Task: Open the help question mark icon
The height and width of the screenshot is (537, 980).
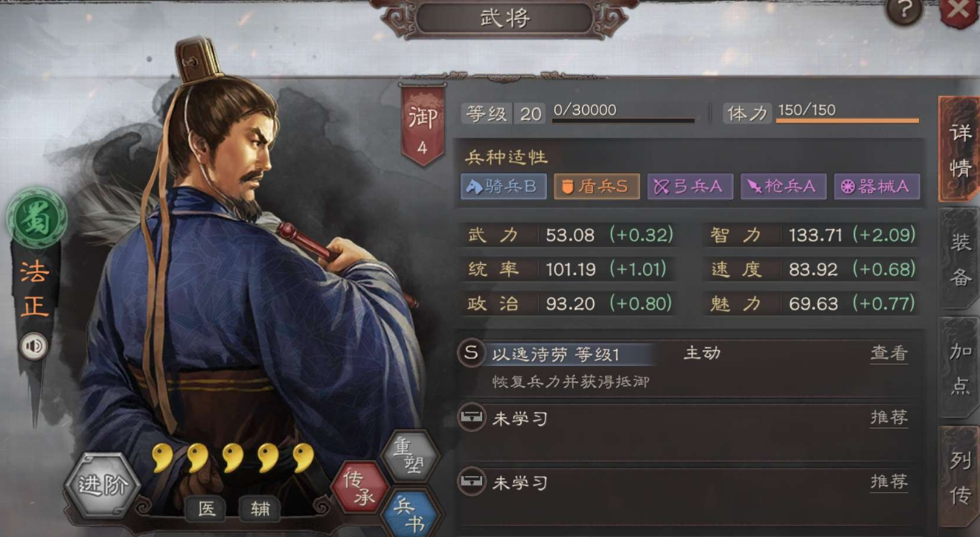Action: (904, 10)
